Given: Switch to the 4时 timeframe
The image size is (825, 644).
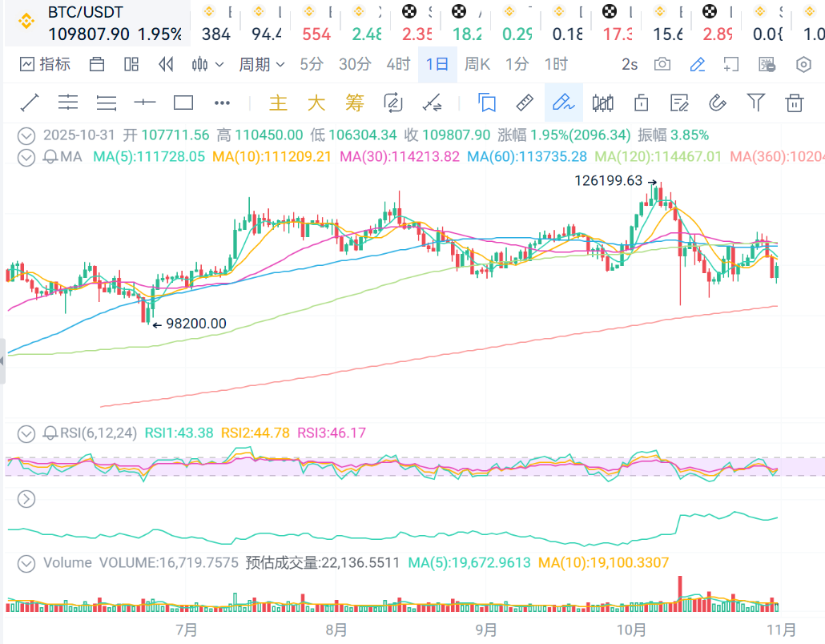Looking at the screenshot, I should coord(398,64).
